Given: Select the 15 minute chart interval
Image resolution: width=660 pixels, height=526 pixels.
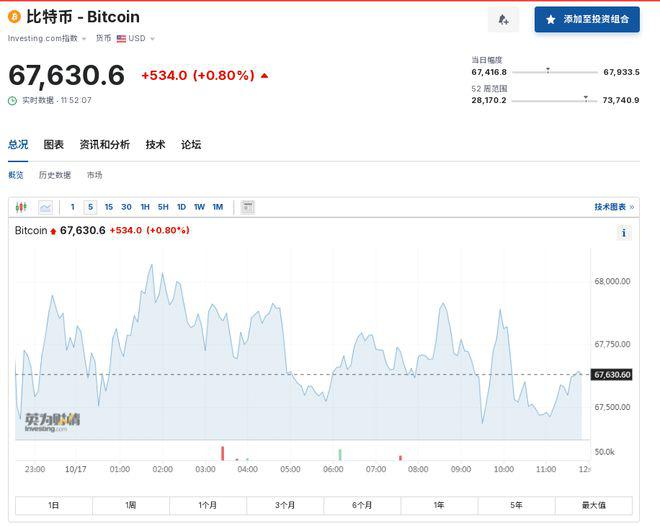Looking at the screenshot, I should tap(109, 207).
